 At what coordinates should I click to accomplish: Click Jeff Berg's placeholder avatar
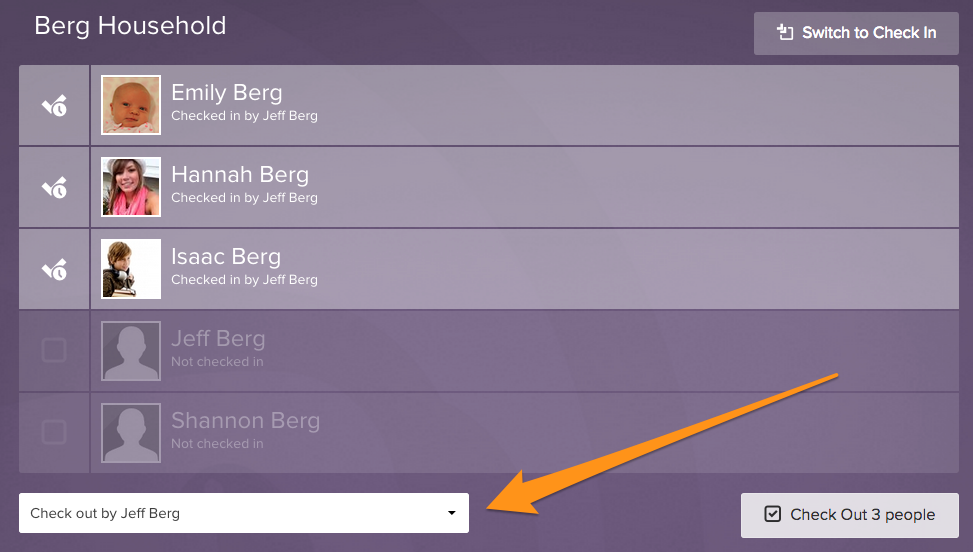click(x=131, y=351)
